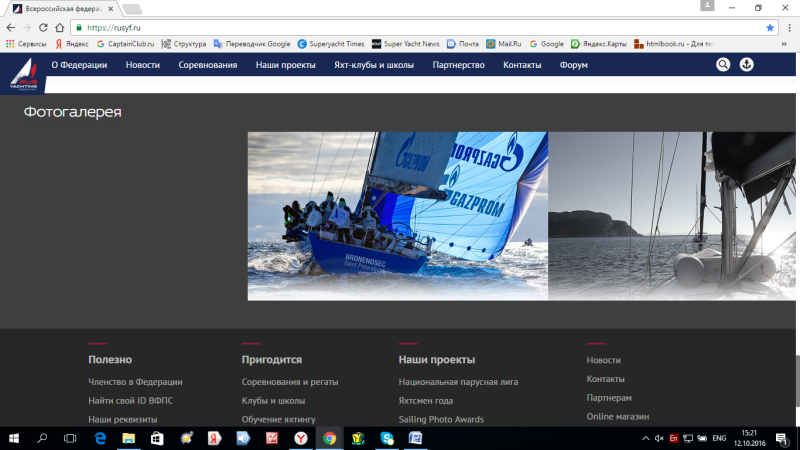800x450 pixels.
Task: Click the muted volume tray icon
Action: click(659, 438)
